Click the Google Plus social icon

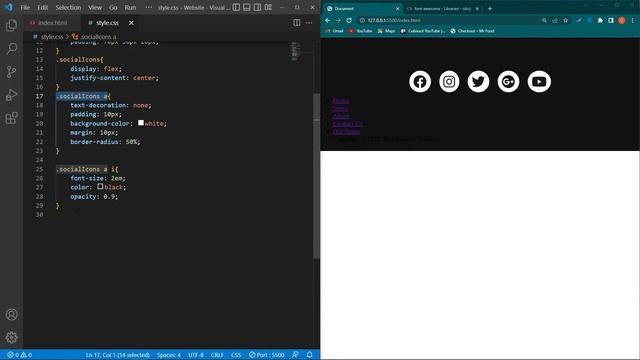508,82
